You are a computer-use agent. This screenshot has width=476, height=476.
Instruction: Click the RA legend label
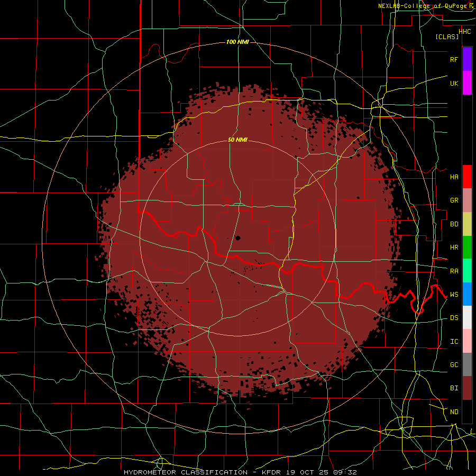[x=454, y=271]
